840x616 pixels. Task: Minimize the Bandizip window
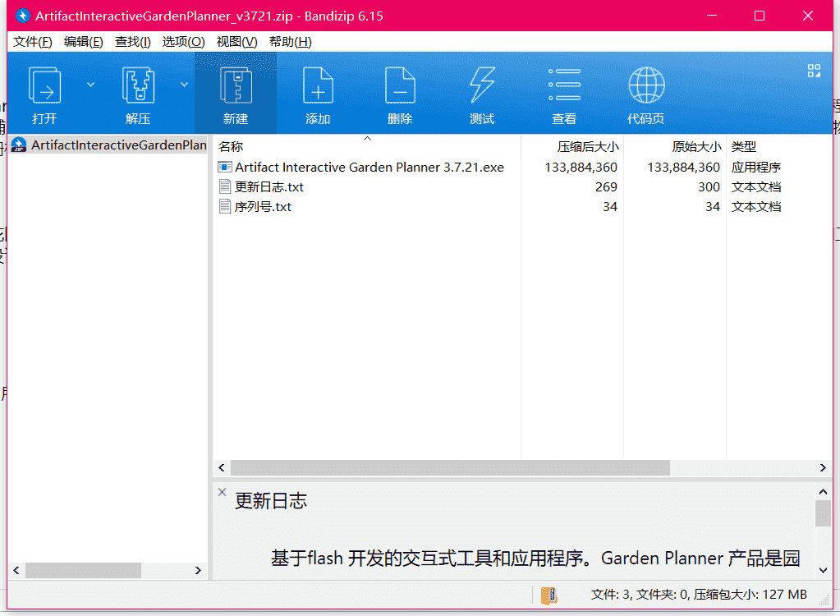(711, 16)
